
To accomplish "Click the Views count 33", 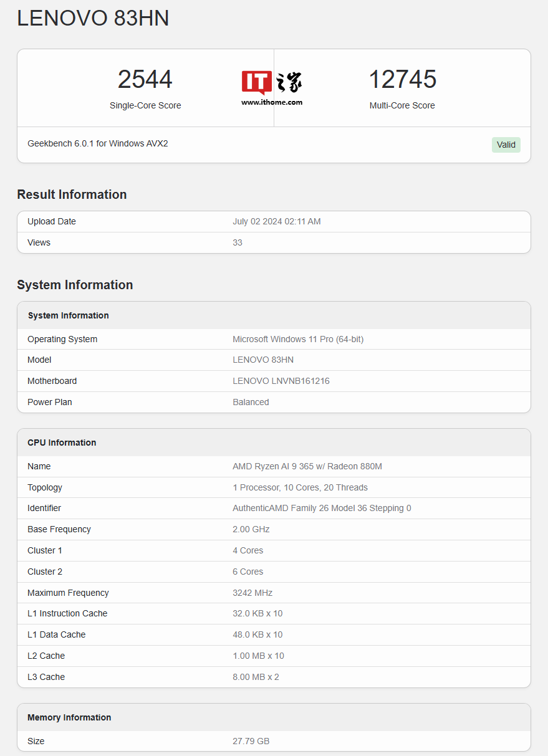I will [x=238, y=242].
